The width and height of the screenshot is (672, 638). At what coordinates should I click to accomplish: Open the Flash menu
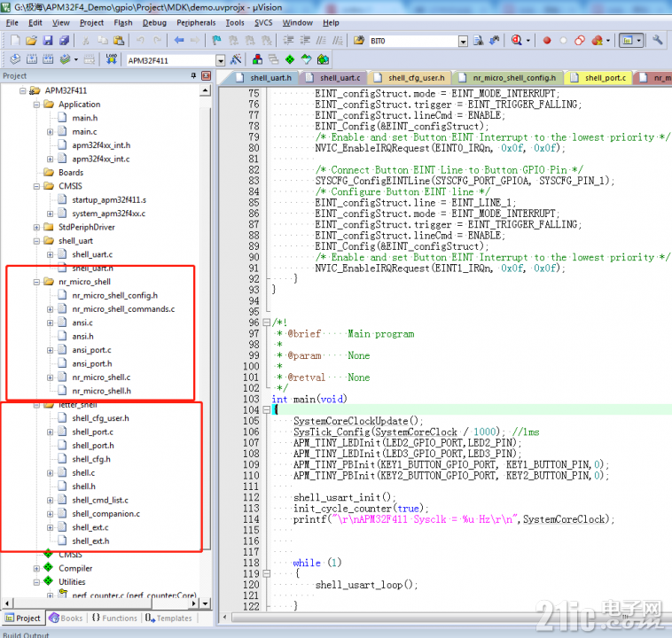(x=123, y=23)
